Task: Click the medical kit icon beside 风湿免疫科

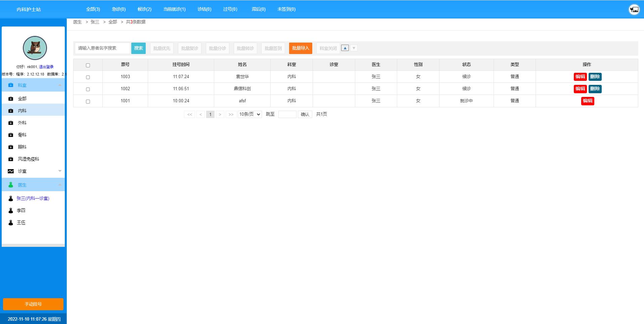Action: pos(11,159)
